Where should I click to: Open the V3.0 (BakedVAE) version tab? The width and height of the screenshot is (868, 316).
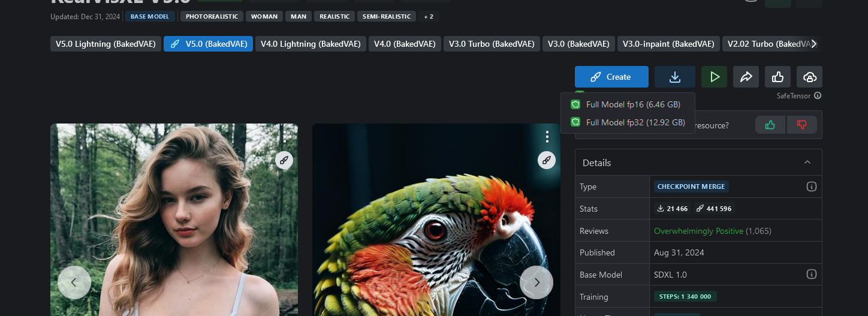coord(578,44)
